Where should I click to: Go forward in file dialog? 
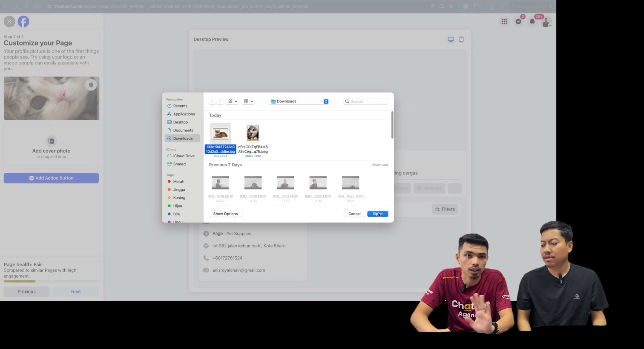tap(220, 101)
